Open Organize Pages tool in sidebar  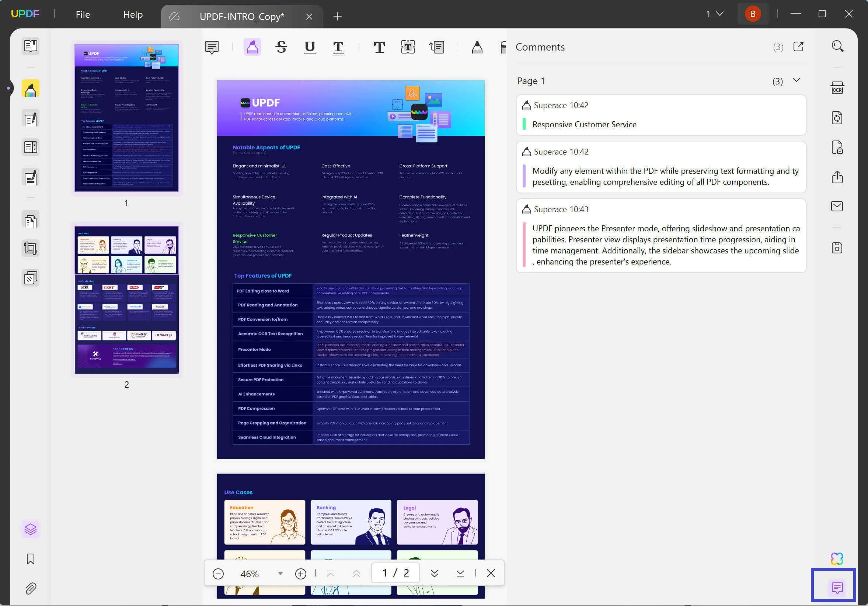tap(31, 219)
